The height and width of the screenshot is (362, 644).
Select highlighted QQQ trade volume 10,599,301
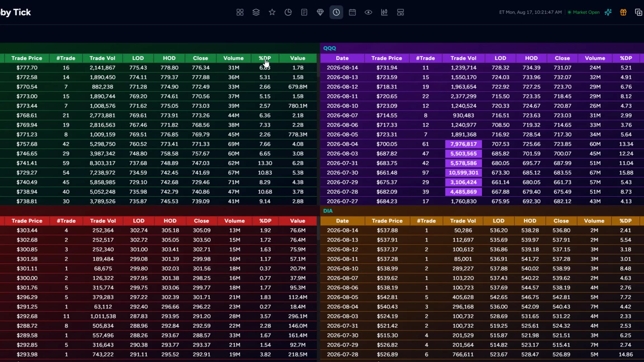pos(463,173)
